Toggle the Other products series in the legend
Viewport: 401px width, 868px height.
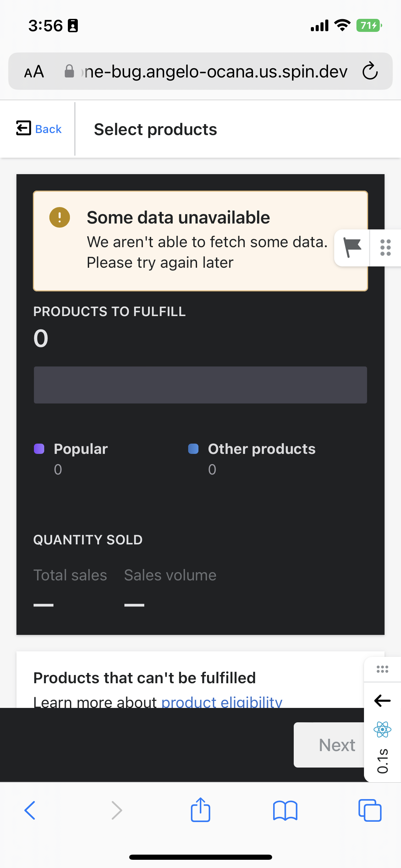tap(262, 448)
